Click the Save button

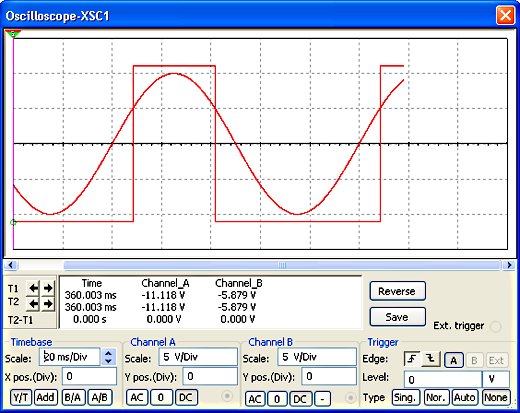coord(397,317)
